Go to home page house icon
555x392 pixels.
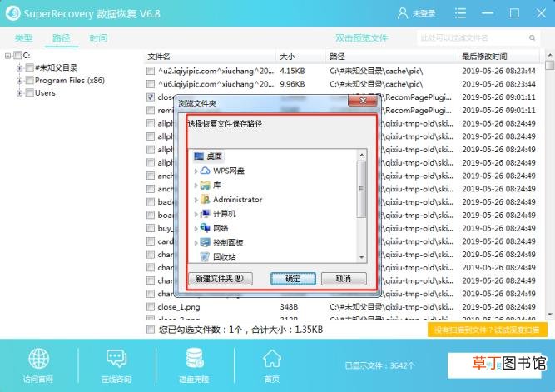[x=272, y=358]
